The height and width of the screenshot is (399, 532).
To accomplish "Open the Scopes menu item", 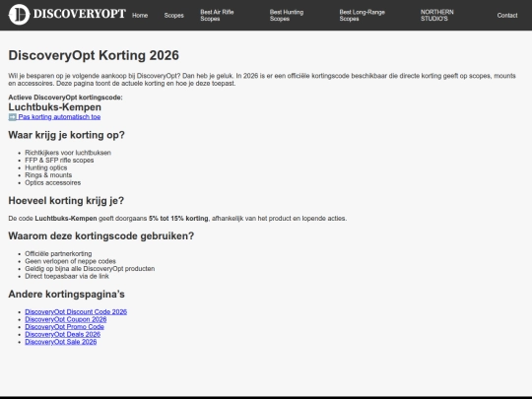I will click(173, 15).
